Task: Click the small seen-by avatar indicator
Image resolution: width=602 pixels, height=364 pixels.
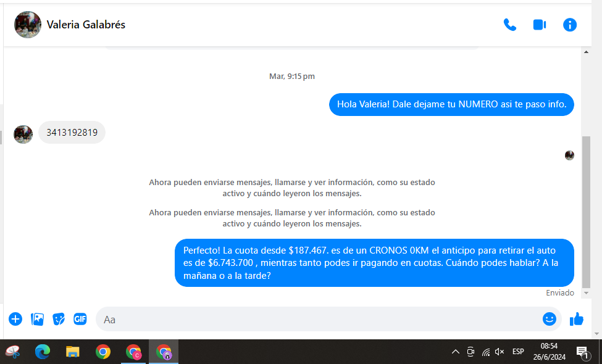Action: pos(569,155)
